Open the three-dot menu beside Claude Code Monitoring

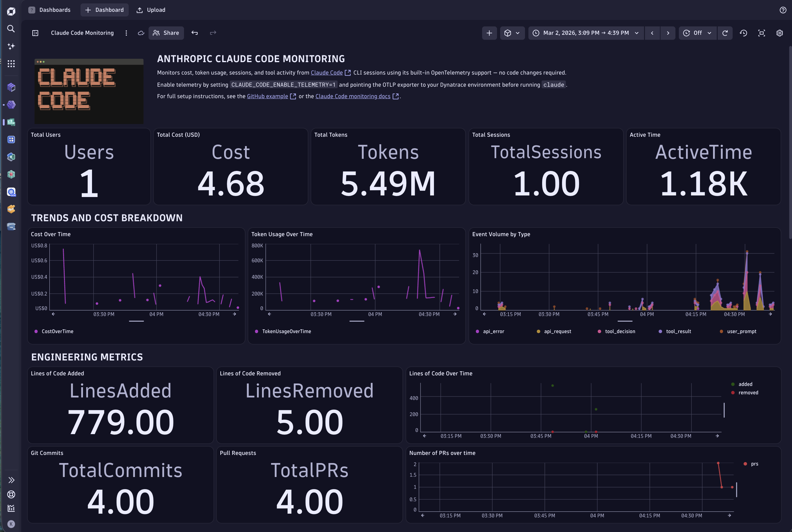126,33
